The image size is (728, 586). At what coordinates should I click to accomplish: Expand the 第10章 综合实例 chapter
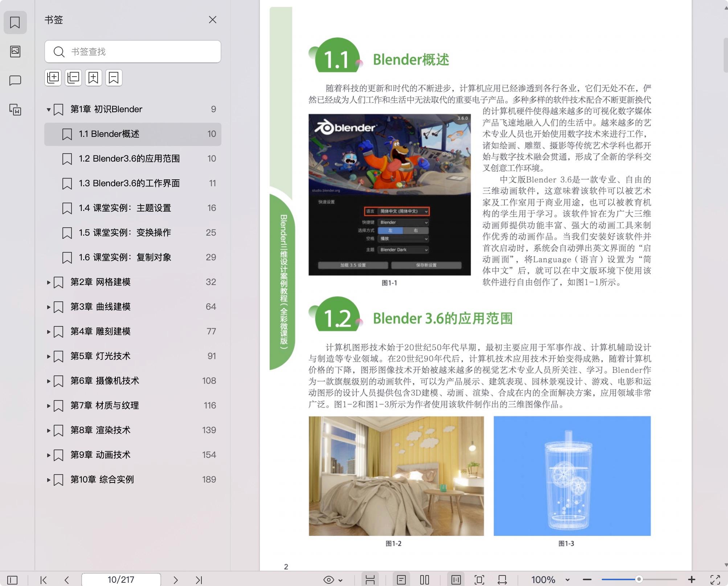[x=48, y=480]
